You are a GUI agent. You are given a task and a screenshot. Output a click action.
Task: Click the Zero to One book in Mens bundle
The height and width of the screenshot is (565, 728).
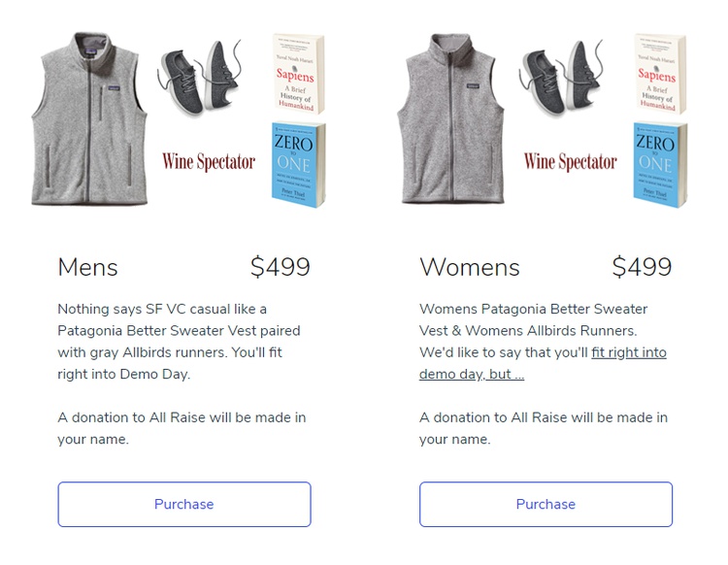(299, 164)
